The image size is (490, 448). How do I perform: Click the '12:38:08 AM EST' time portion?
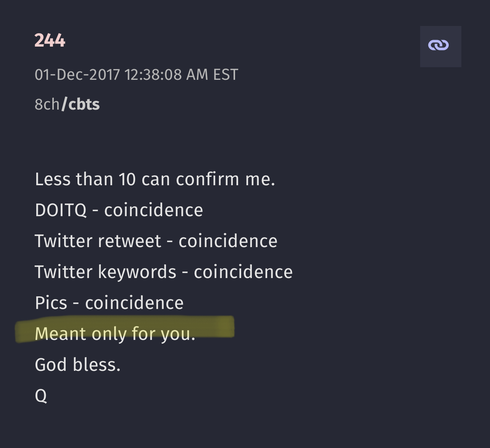click(x=181, y=74)
